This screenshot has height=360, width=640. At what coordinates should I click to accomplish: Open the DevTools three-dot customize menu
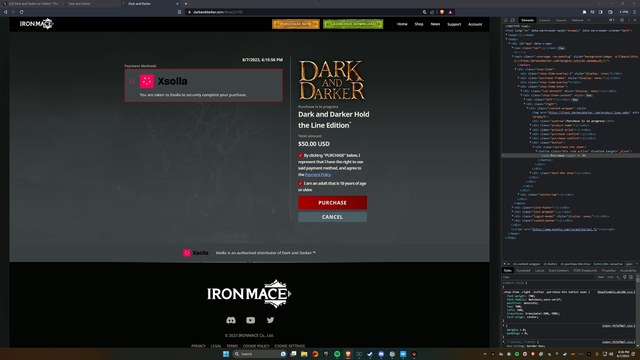629,20
